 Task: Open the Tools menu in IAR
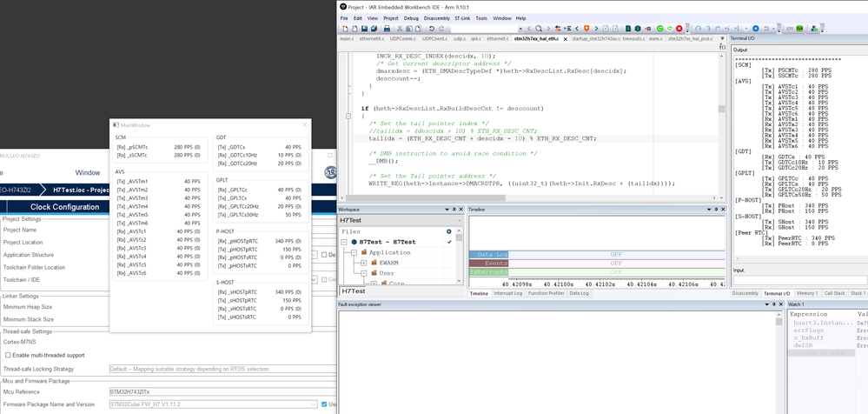(481, 18)
